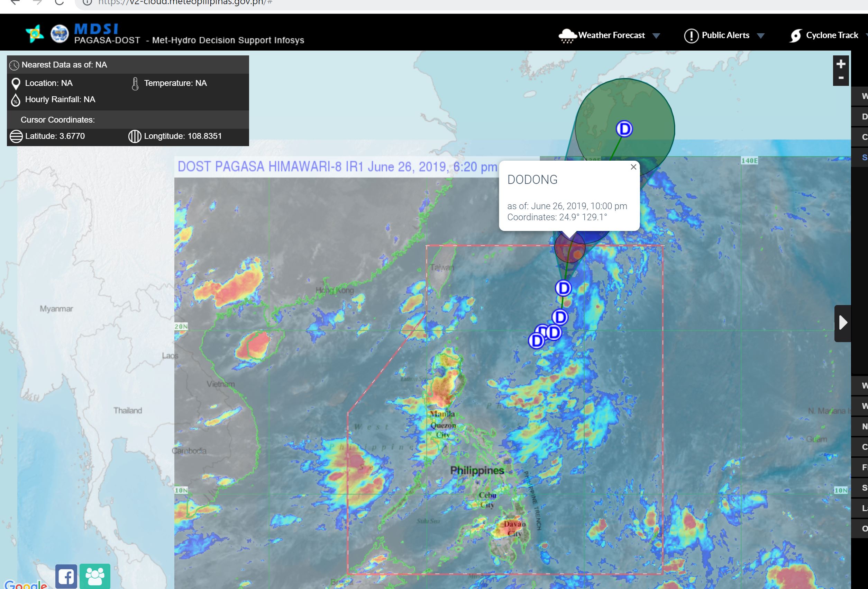Click the southwesternmost D cyclone track marker

pyautogui.click(x=536, y=340)
